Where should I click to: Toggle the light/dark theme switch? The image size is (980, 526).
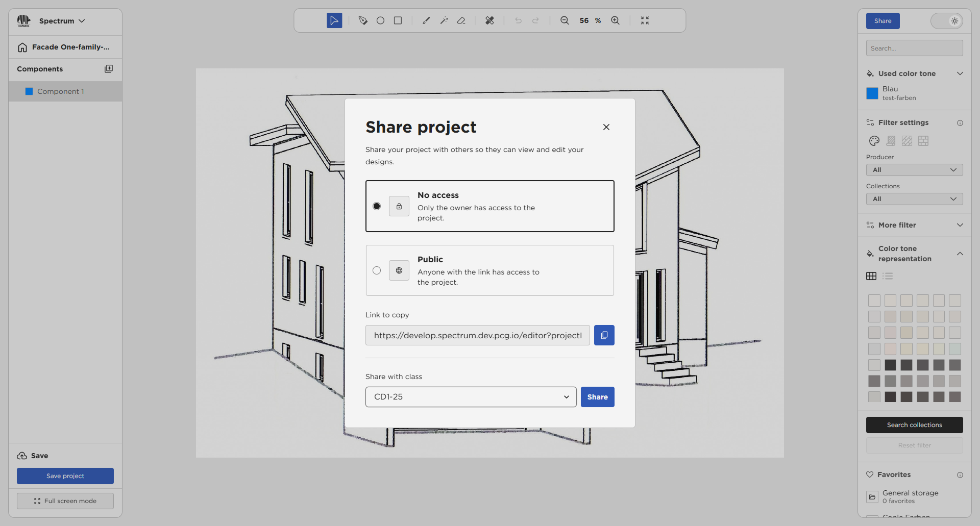tap(947, 21)
